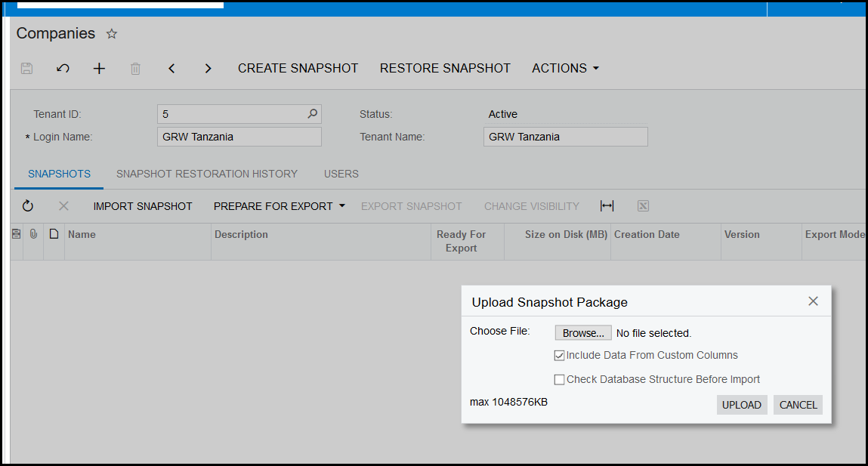Screen dimensions: 868x466
Task: Enable Check Database Structure Before Import
Action: (x=560, y=380)
